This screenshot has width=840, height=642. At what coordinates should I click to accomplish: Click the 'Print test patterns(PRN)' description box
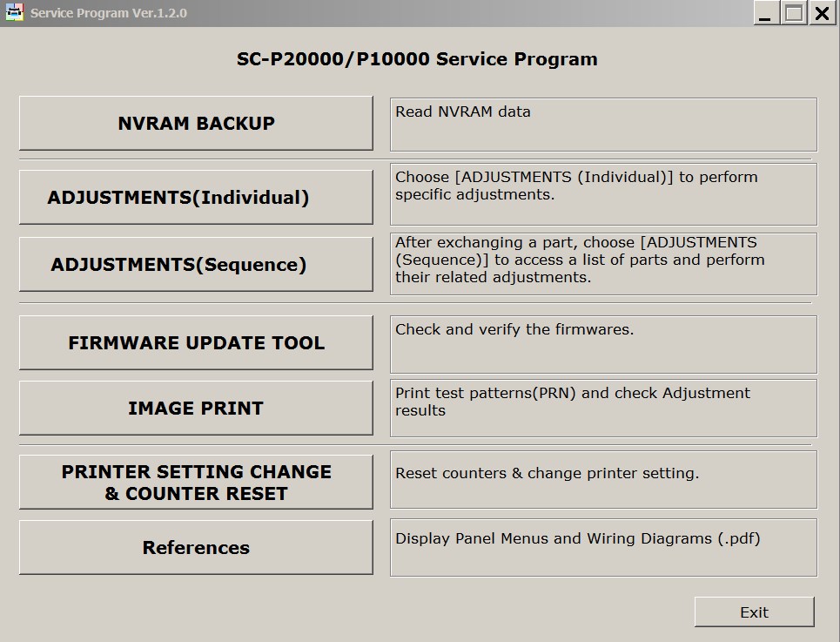point(604,409)
